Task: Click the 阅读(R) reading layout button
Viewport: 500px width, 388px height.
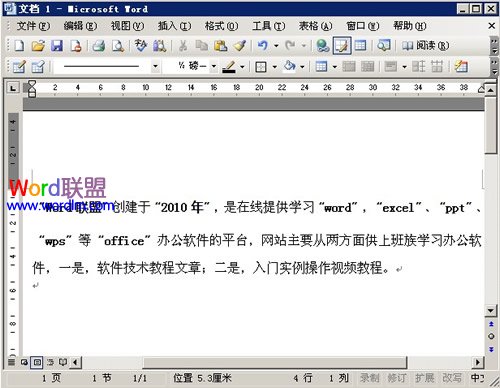Action: pos(425,46)
